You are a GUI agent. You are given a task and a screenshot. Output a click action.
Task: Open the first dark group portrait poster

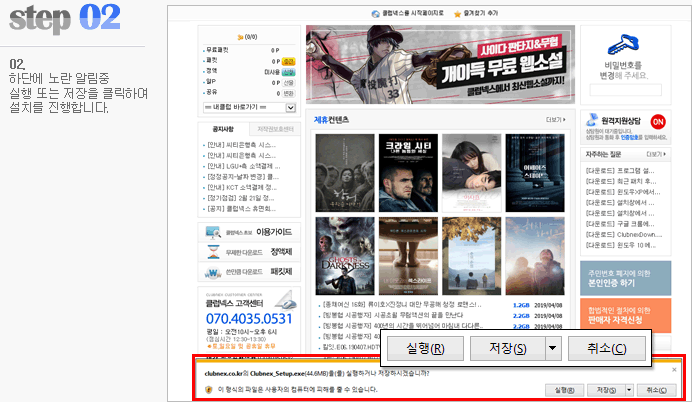345,173
